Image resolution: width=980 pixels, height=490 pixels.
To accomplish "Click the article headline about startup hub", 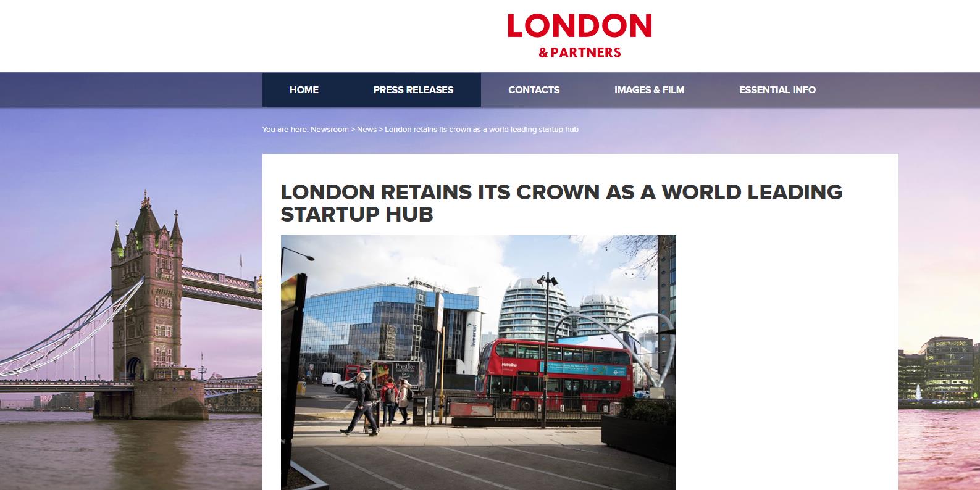I will coord(561,203).
